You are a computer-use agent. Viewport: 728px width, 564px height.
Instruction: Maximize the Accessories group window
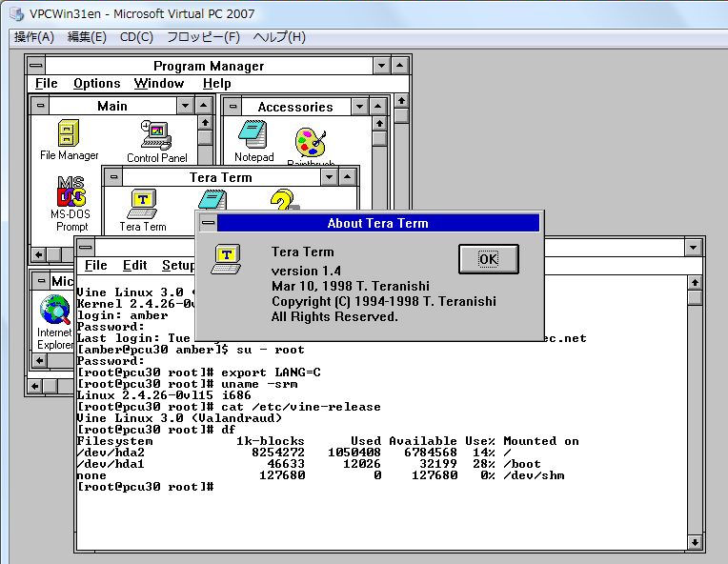click(x=377, y=107)
